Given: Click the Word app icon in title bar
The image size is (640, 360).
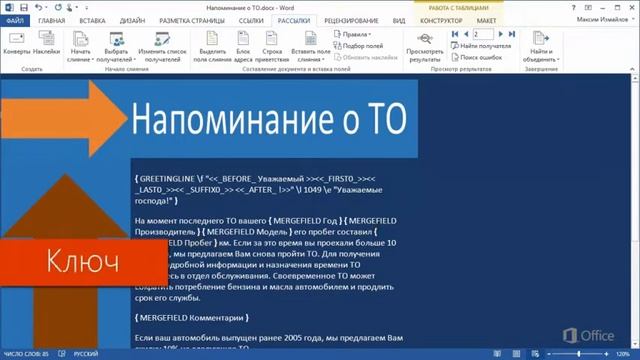Looking at the screenshot, I should pos(9,7).
